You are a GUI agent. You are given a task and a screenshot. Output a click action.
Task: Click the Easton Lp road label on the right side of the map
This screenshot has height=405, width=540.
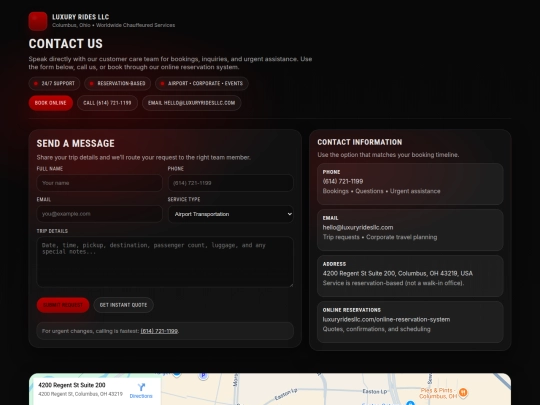coord(375,391)
